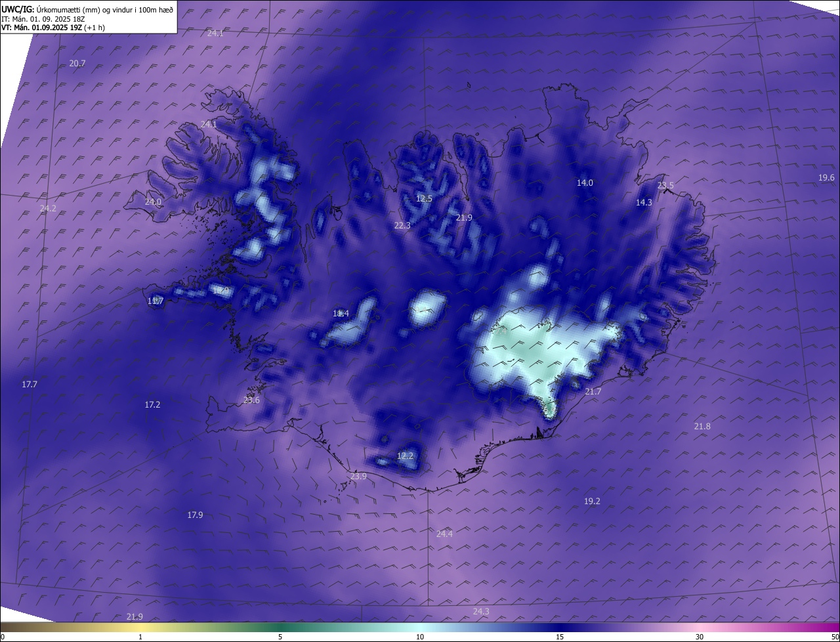The width and height of the screenshot is (840, 642).
Task: Click the 12.2 value label in south Iceland
Action: pyautogui.click(x=406, y=456)
